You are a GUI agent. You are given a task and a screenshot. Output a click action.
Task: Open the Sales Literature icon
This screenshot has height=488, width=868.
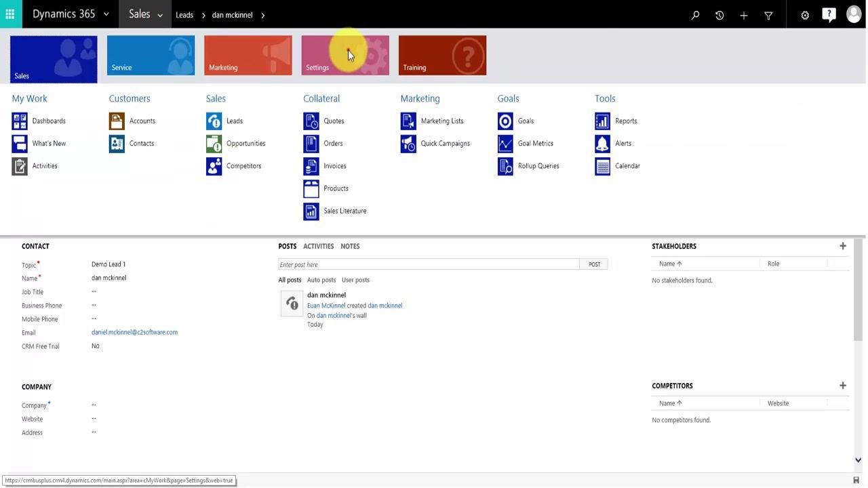point(311,211)
